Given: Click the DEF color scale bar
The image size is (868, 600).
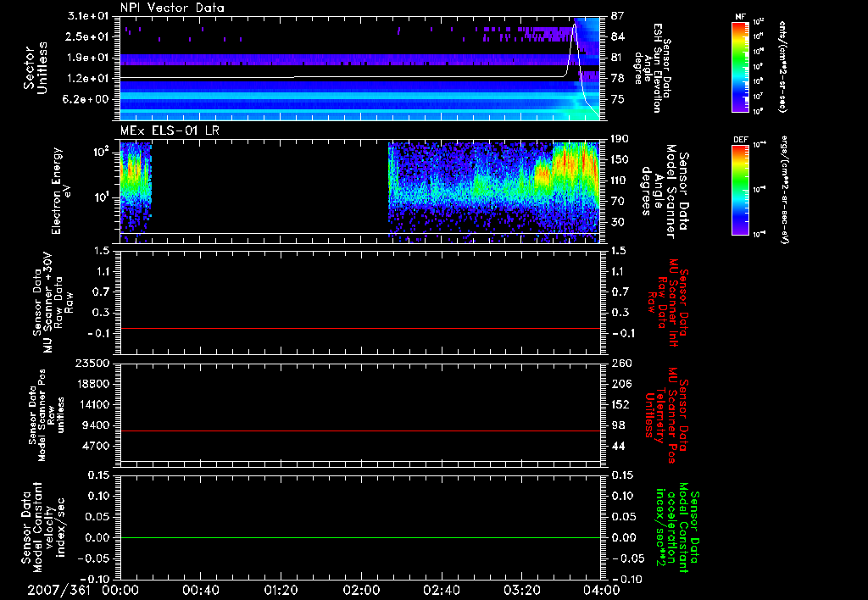Looking at the screenshot, I should point(741,190).
